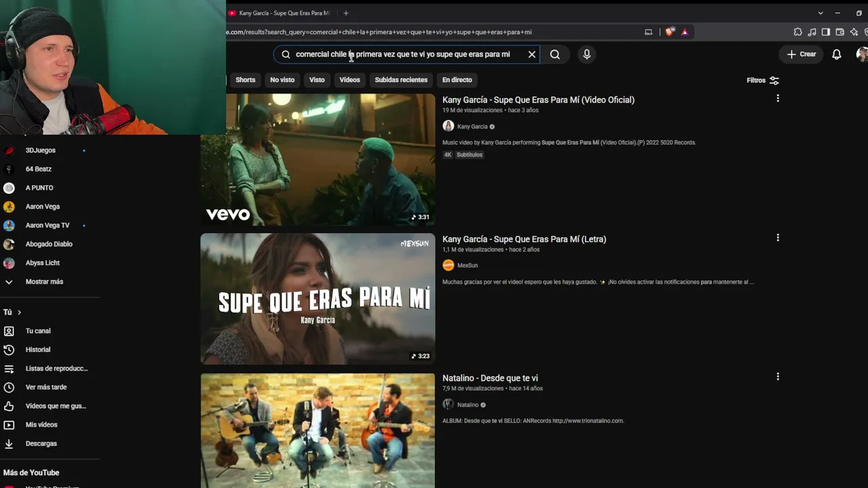This screenshot has width=868, height=488.
Task: Toggle the browser sidebar panel icon
Action: [825, 32]
